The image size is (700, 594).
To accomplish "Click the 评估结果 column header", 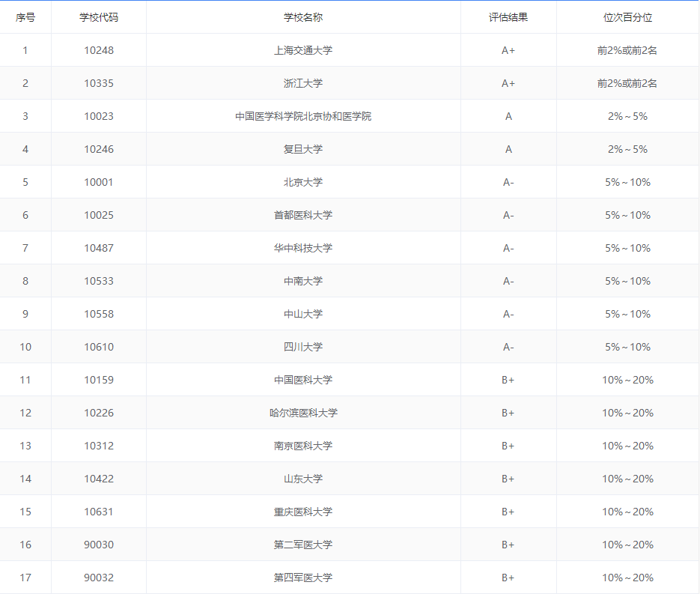I will tap(508, 17).
